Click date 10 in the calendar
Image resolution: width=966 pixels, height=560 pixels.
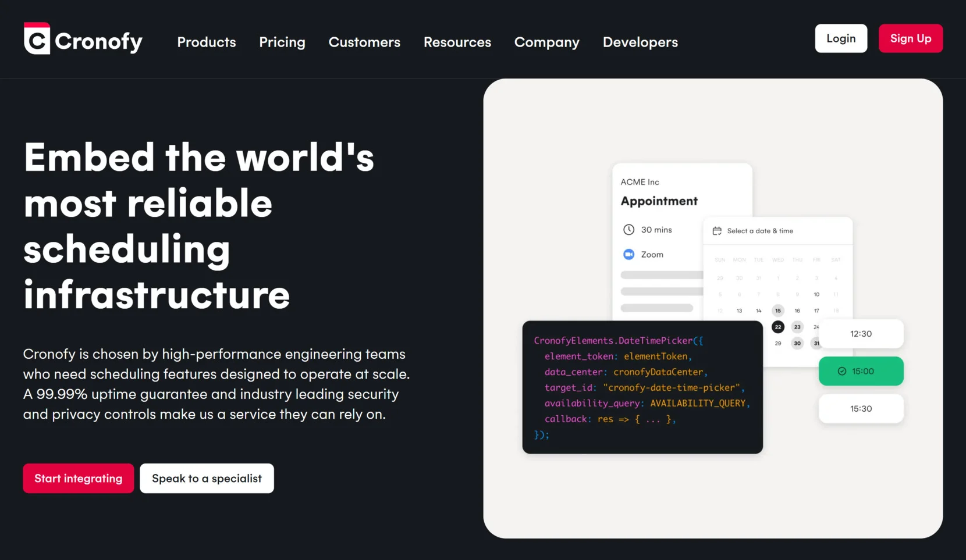point(816,294)
